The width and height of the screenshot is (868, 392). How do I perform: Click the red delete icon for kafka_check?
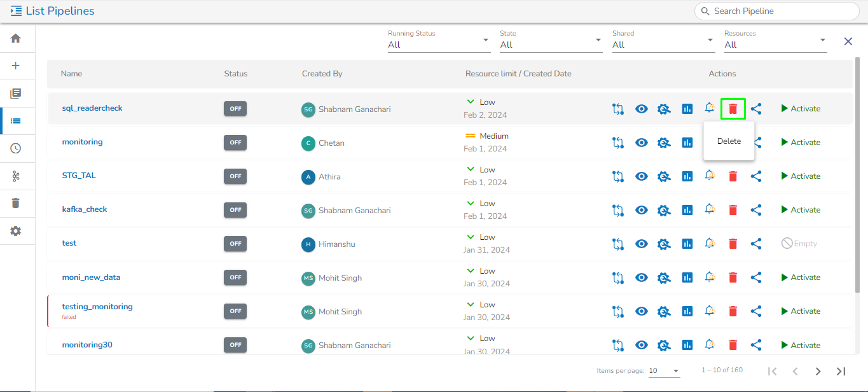point(733,210)
